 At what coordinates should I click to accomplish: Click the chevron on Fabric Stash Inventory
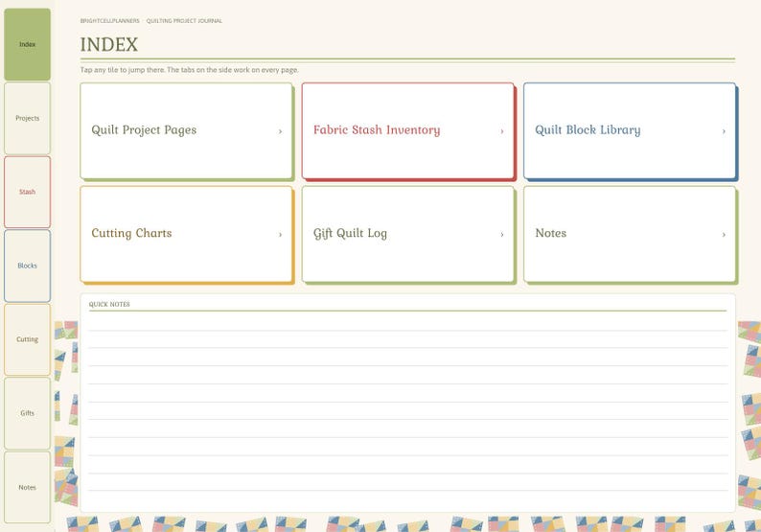(502, 131)
